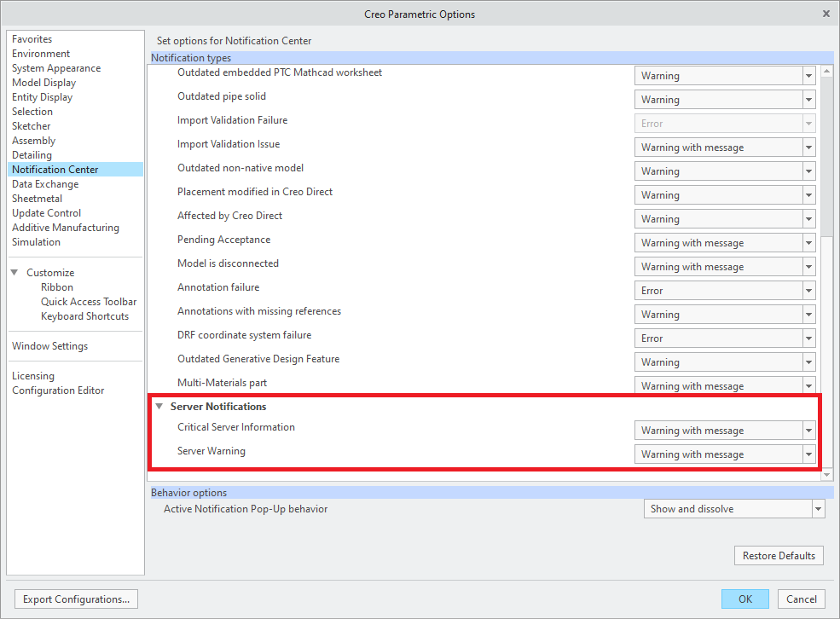
Task: Open Quick Access Toolbar customization
Action: pyautogui.click(x=89, y=302)
